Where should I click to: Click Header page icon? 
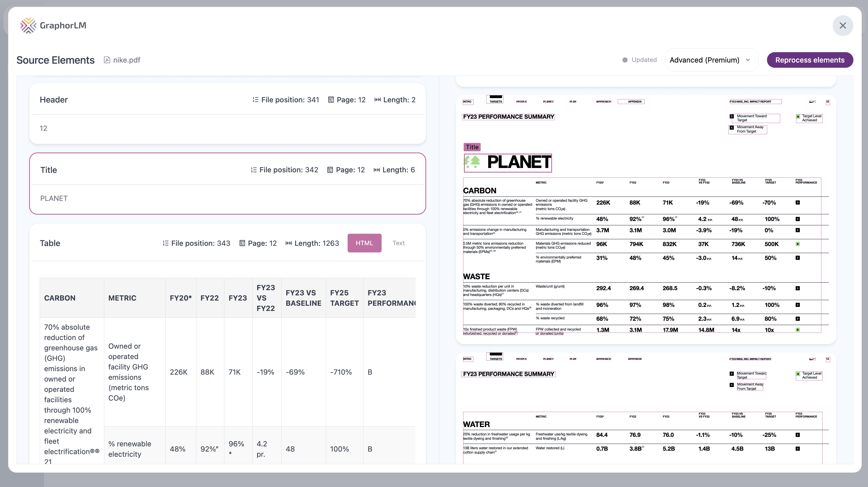(x=331, y=100)
